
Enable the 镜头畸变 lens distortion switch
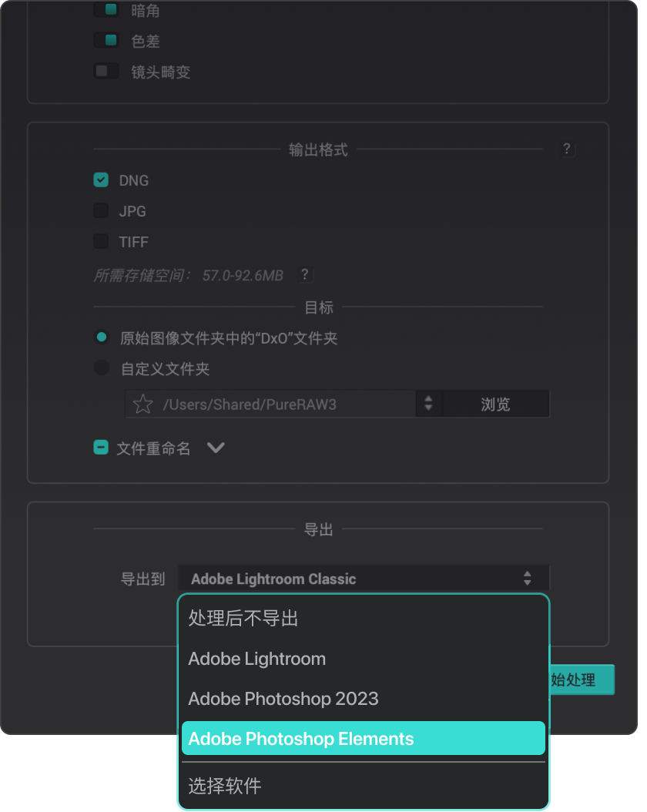(x=106, y=71)
